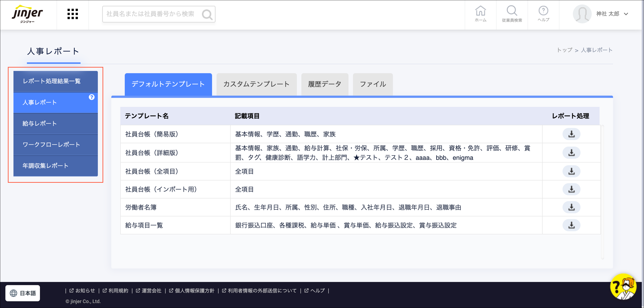The width and height of the screenshot is (644, 308).
Task: Select 人事レポート in the sidebar
Action: (56, 103)
